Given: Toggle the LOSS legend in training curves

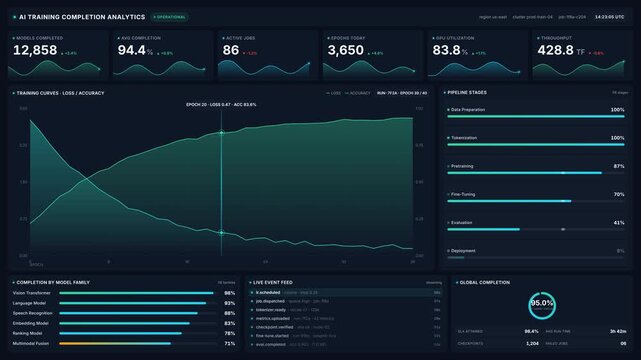Looking at the screenshot, I should pos(334,93).
